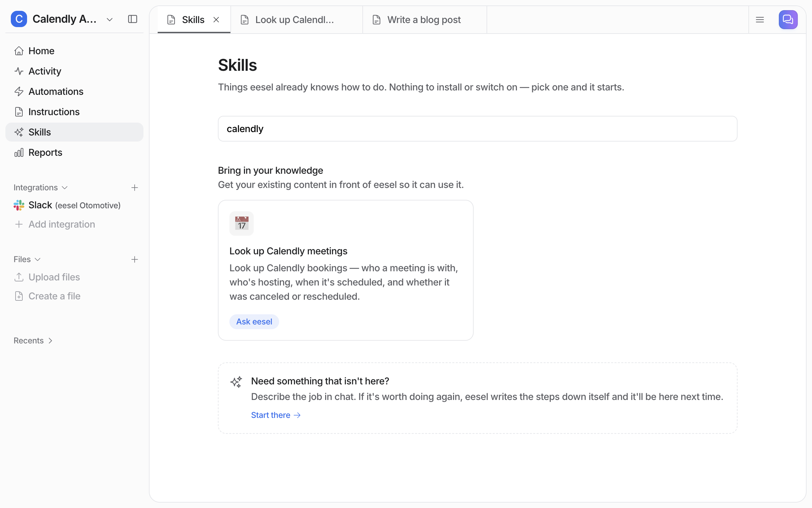The height and width of the screenshot is (508, 812).
Task: Switch to the Write a blog post tab
Action: (x=425, y=20)
